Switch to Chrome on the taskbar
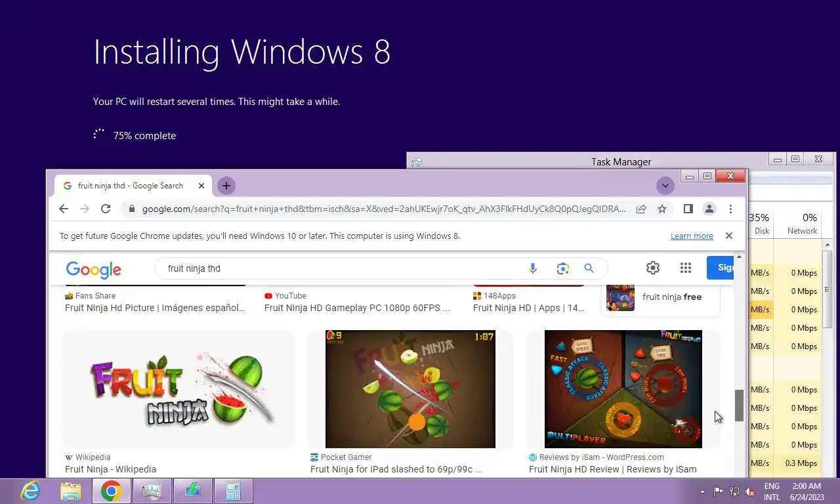 point(111,491)
